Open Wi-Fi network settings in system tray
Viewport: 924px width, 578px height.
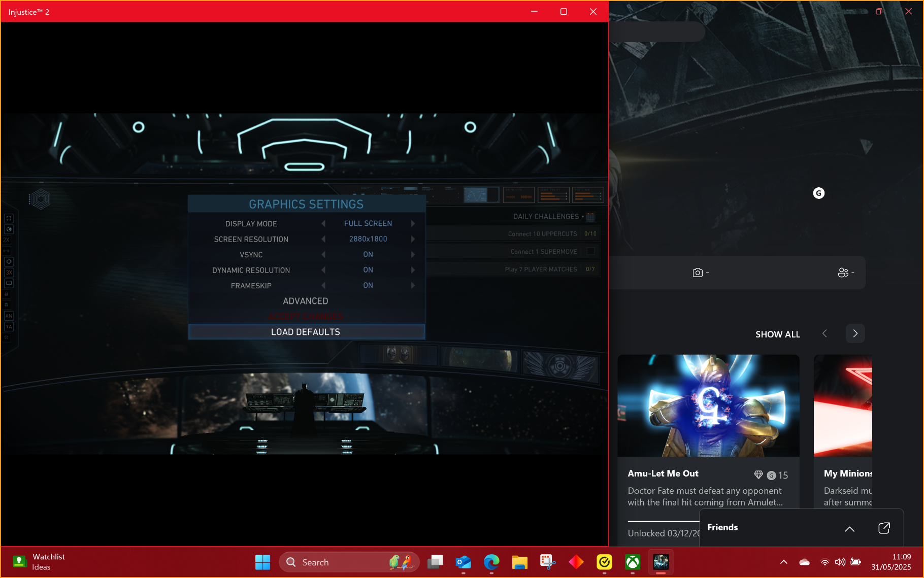(x=825, y=562)
